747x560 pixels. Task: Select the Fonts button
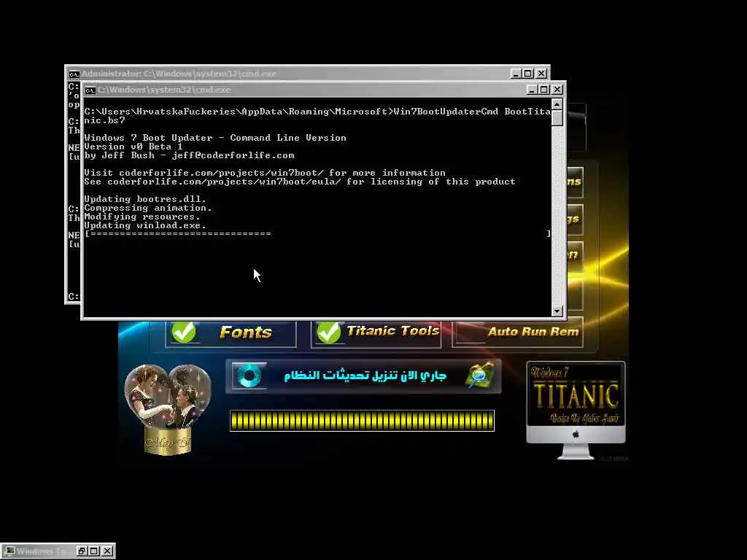coord(231,332)
